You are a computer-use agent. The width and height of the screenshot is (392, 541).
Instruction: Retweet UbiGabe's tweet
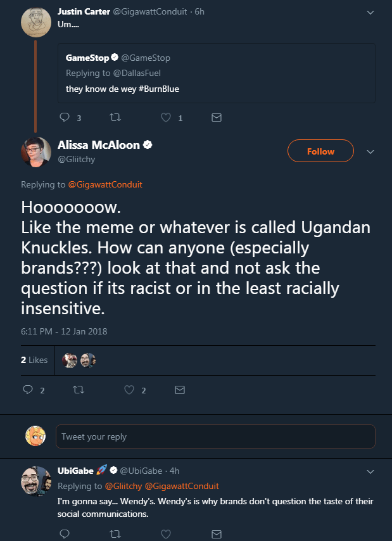[115, 533]
